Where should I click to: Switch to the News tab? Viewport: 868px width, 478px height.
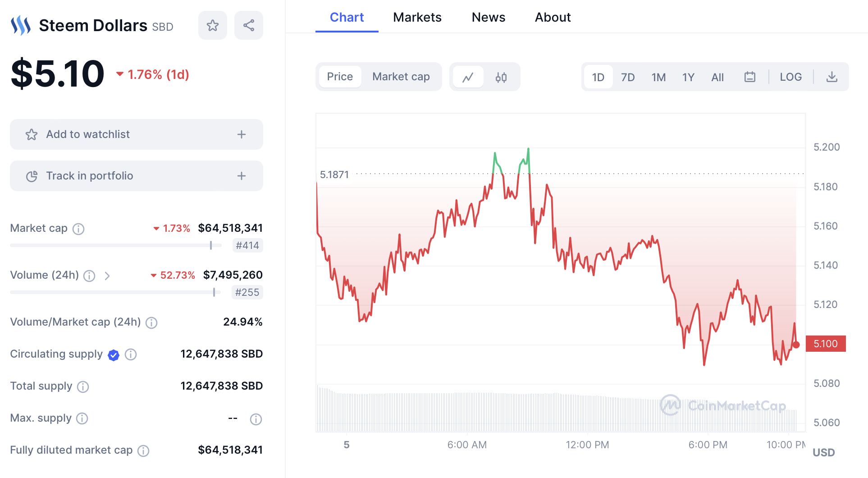click(489, 17)
